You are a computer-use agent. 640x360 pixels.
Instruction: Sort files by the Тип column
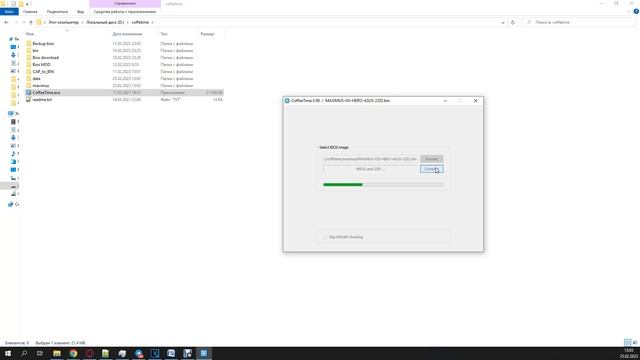(164, 34)
